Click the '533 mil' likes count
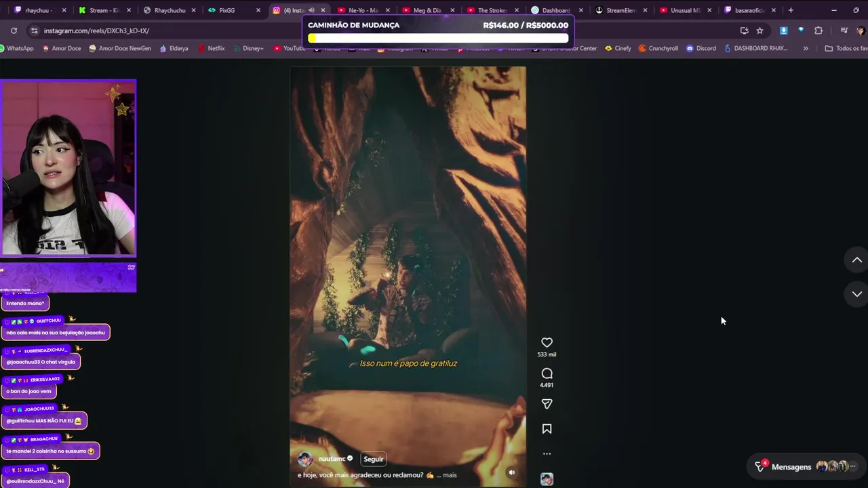This screenshot has height=488, width=868. pos(547,354)
